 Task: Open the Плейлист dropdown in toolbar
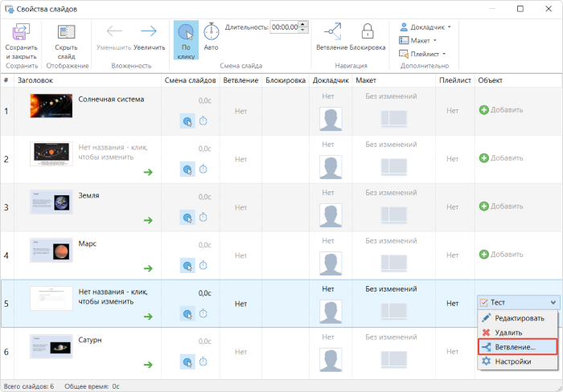click(x=422, y=54)
